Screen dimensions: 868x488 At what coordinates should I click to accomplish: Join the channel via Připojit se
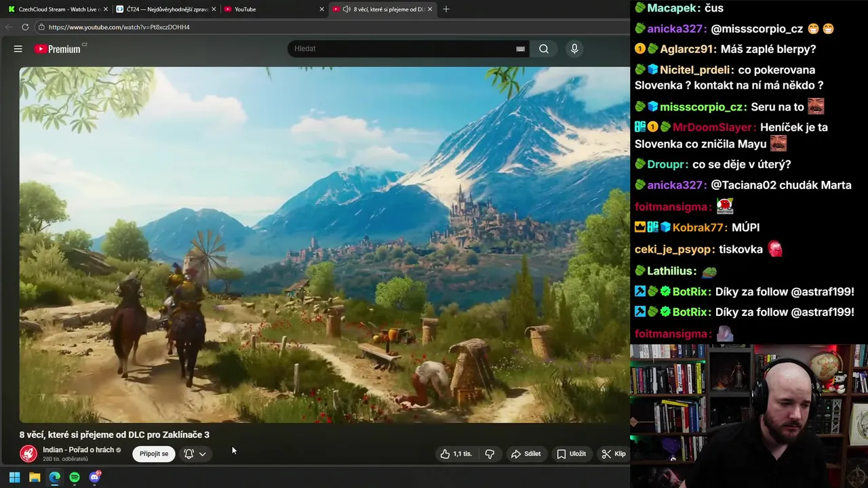pyautogui.click(x=154, y=454)
